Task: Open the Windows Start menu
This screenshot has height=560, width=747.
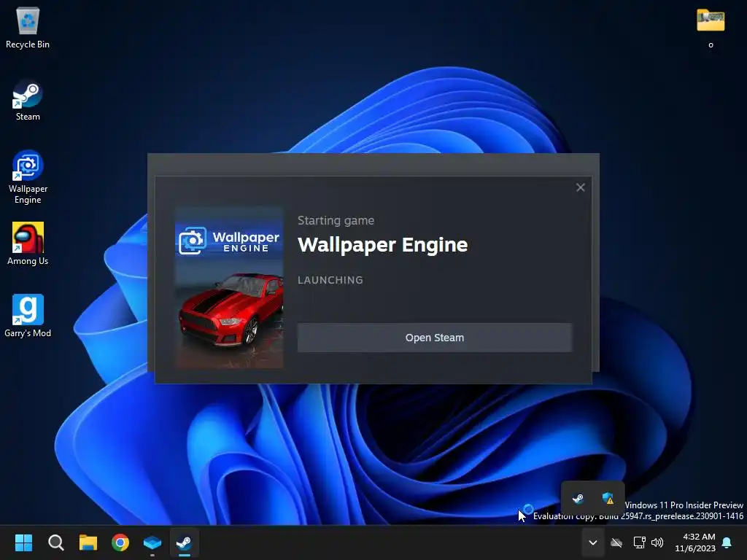Action: [x=23, y=542]
